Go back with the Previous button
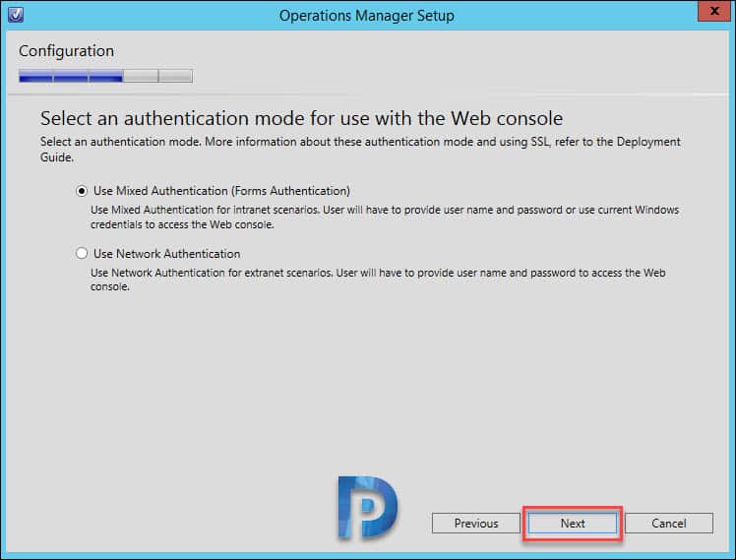The height and width of the screenshot is (560, 736). pos(476,523)
